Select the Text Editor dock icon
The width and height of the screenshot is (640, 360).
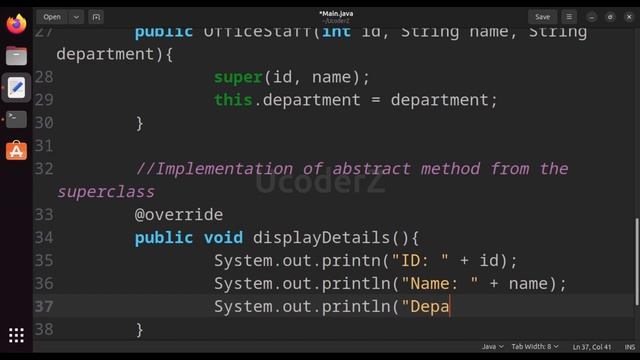(16, 87)
